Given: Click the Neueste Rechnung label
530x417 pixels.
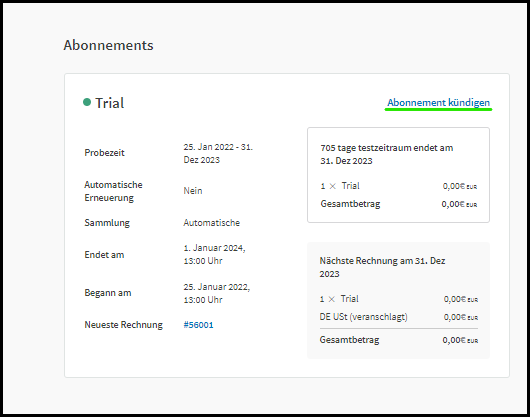Looking at the screenshot, I should (x=123, y=325).
